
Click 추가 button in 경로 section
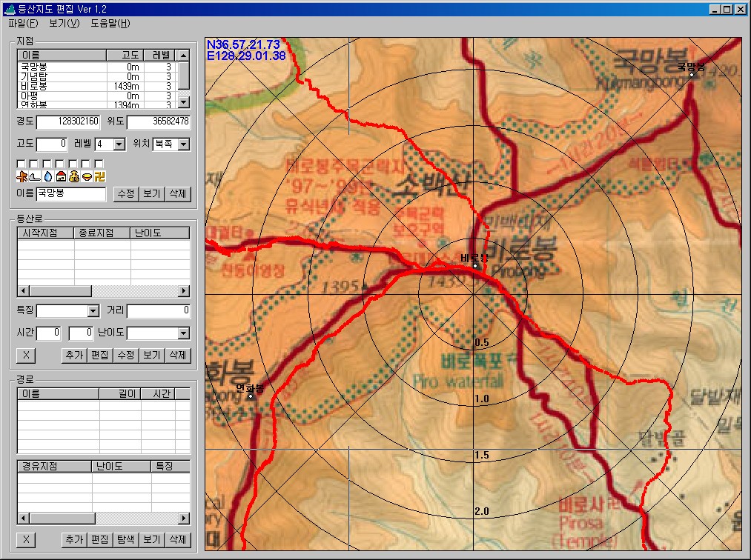point(74,539)
